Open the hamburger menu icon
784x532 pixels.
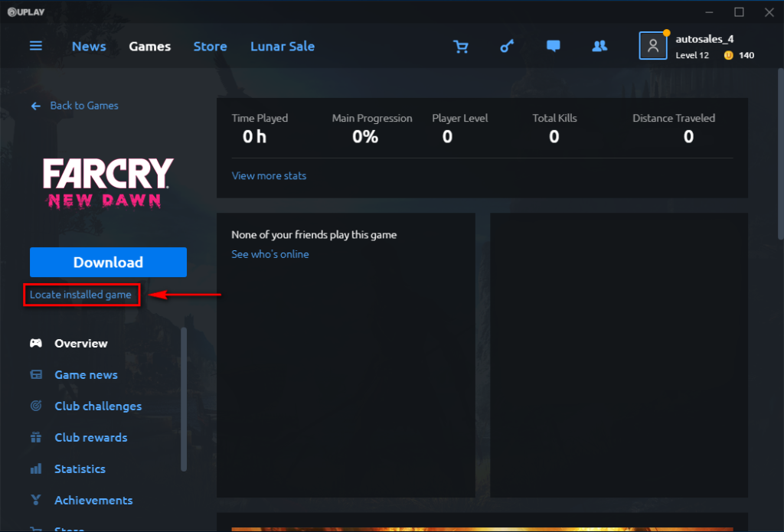(35, 46)
